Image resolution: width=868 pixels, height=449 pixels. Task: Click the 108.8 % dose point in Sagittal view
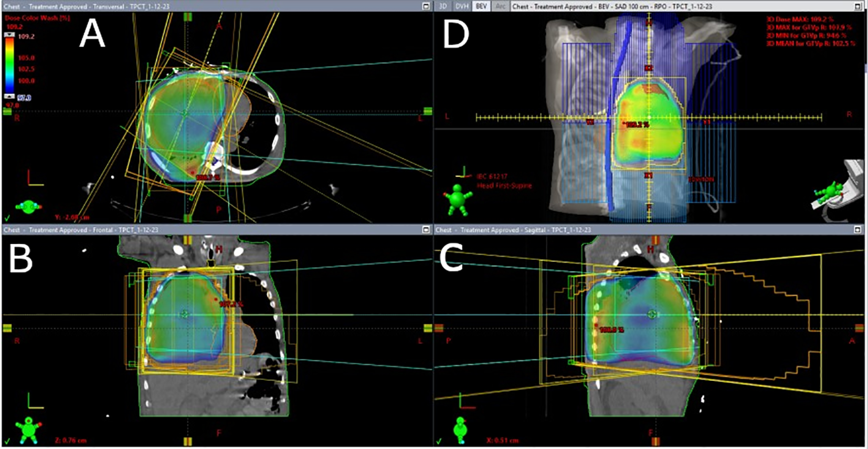tap(596, 326)
